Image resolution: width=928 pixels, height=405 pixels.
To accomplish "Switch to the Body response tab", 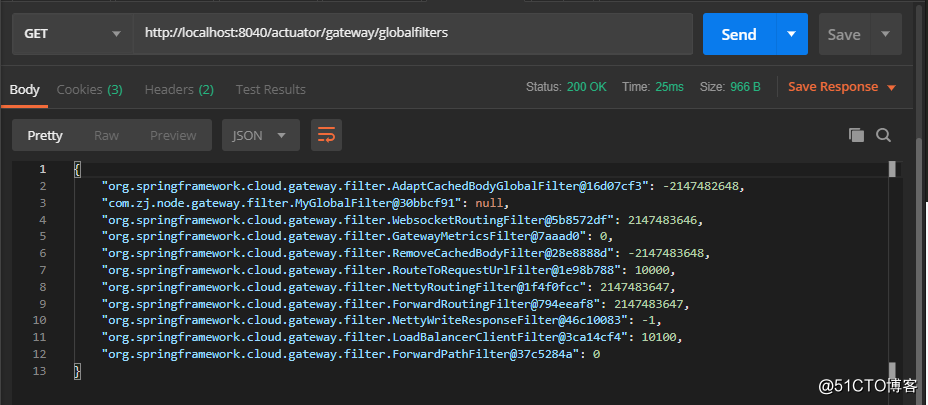I will click(24, 90).
